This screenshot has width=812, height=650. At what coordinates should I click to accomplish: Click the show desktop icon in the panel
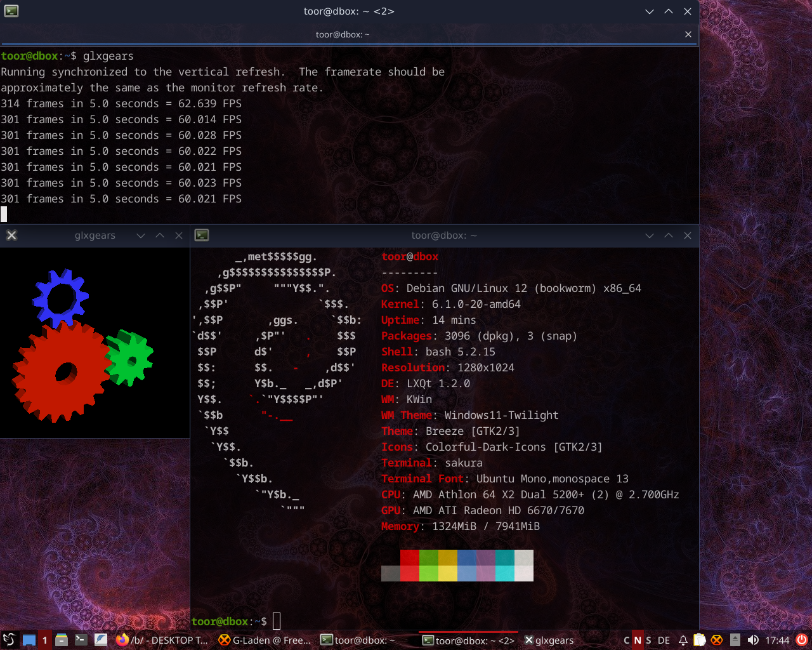[29, 640]
